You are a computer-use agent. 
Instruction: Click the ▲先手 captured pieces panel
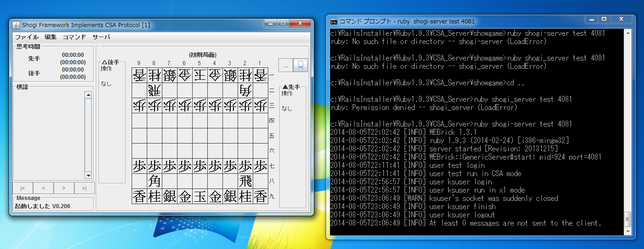(x=293, y=147)
